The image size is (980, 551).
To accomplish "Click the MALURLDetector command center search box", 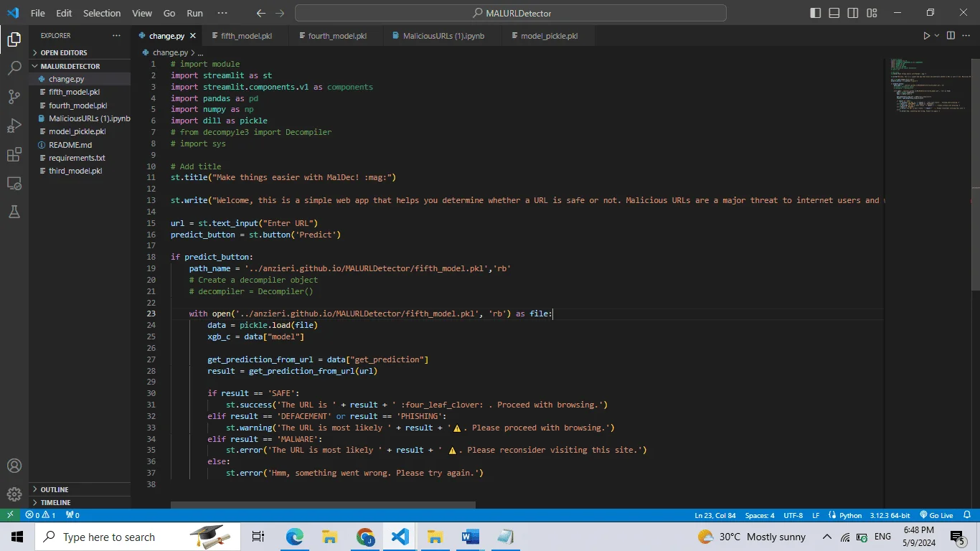I will tap(511, 13).
